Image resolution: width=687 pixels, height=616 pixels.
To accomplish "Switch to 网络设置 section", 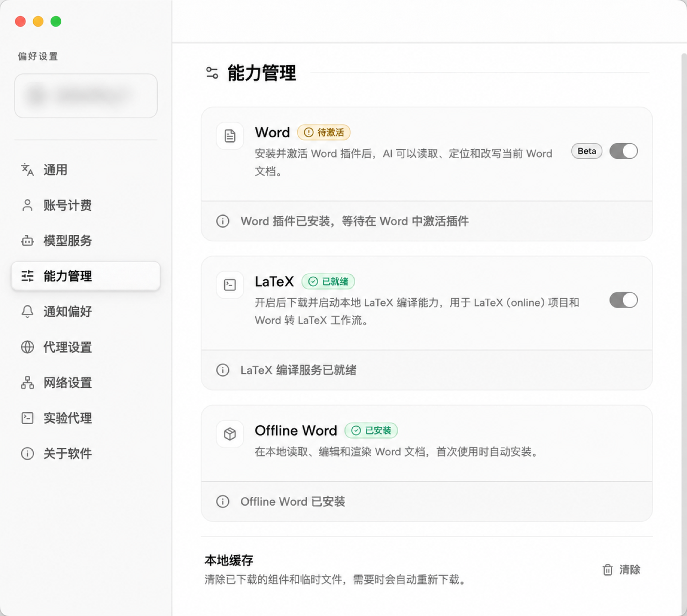I will [x=86, y=382].
